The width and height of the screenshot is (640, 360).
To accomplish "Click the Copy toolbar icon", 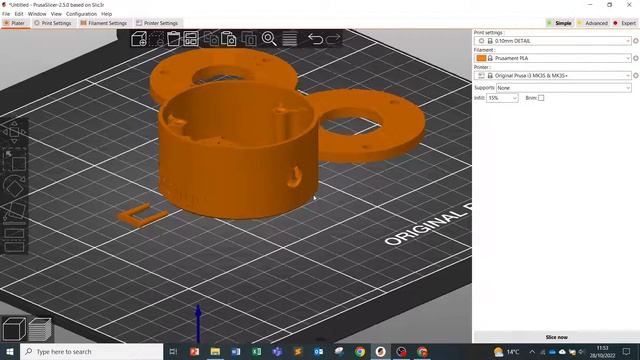I will tap(211, 39).
